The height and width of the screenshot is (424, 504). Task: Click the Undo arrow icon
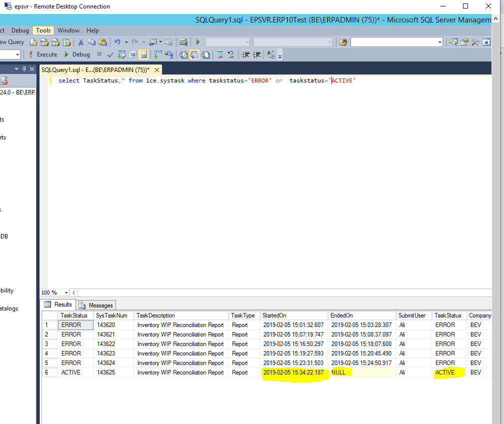[117, 42]
